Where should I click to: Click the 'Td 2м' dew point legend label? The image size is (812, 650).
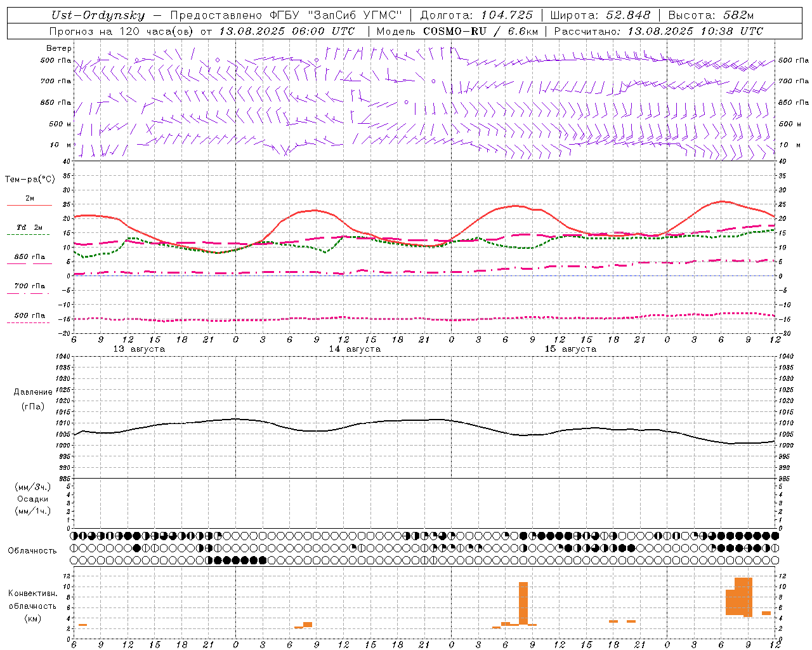pos(30,227)
